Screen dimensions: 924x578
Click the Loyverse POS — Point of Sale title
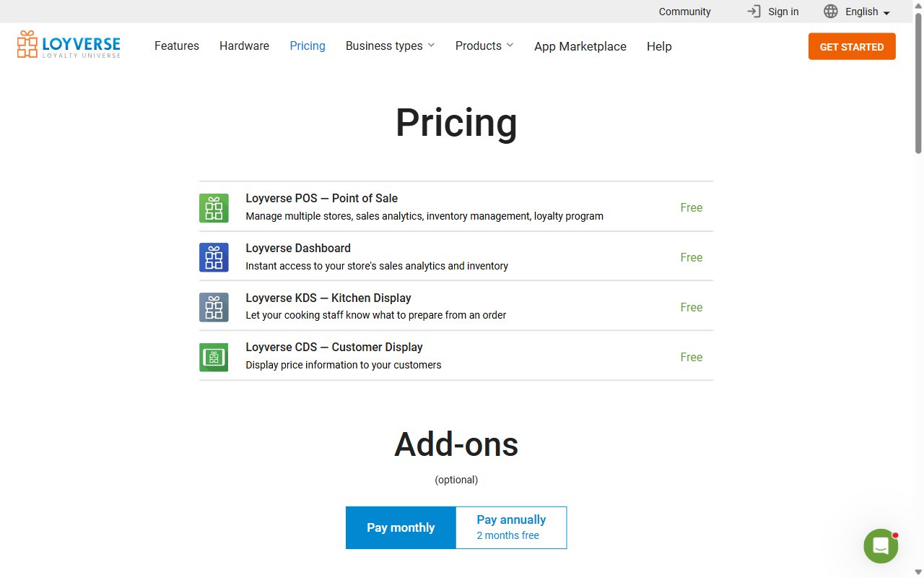tap(321, 198)
